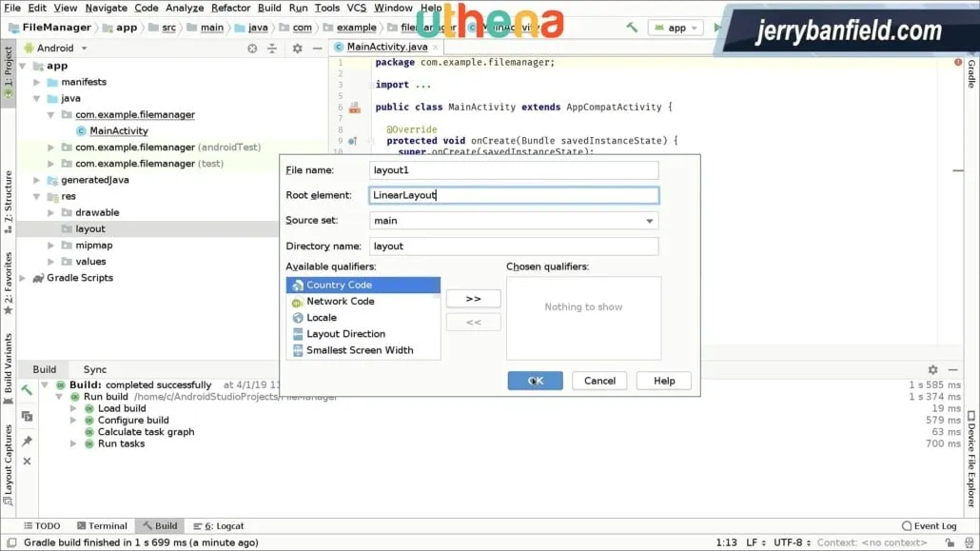This screenshot has width=980, height=551.
Task: Expand the Gradle Scripts node
Action: [23, 278]
